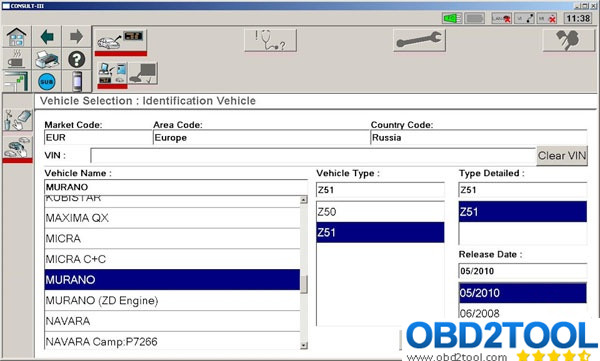600x361 pixels.
Task: Go to the Home screen icon
Action: [16, 37]
